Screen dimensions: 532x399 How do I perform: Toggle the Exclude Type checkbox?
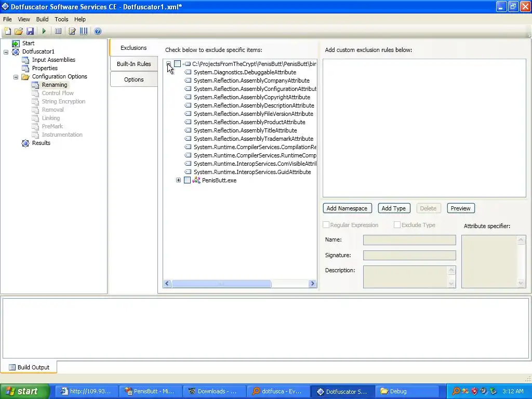[x=397, y=224]
